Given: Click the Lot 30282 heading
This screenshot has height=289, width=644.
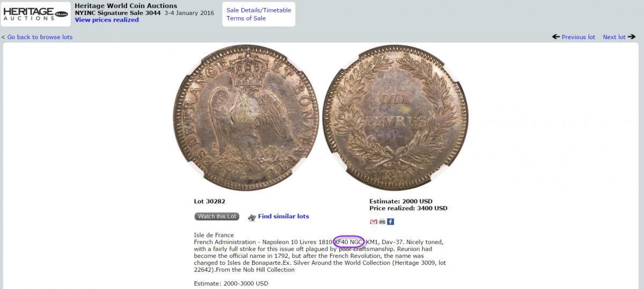Looking at the screenshot, I should click(209, 202).
